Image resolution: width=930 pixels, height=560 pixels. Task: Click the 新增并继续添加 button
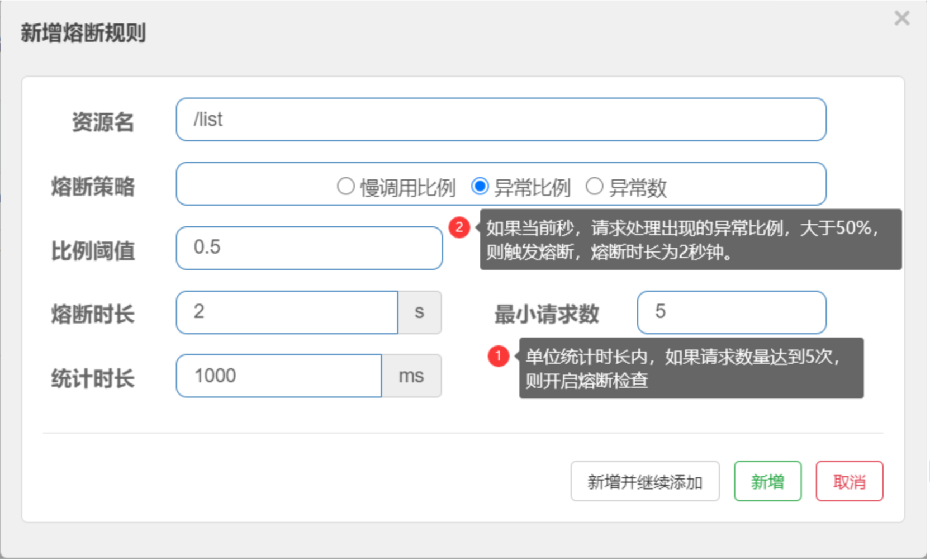[x=645, y=481]
